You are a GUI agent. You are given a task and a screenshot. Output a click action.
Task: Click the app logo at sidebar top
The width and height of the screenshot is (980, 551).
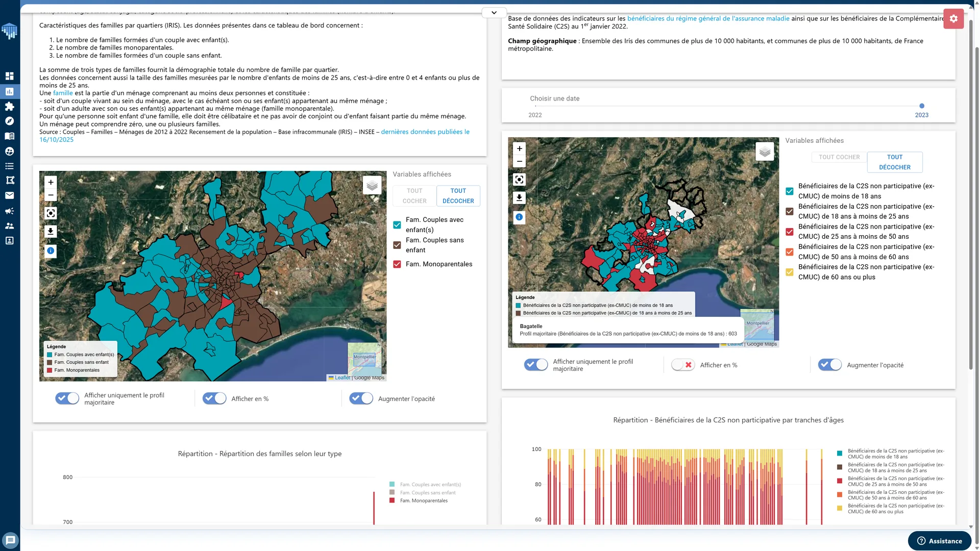[9, 31]
